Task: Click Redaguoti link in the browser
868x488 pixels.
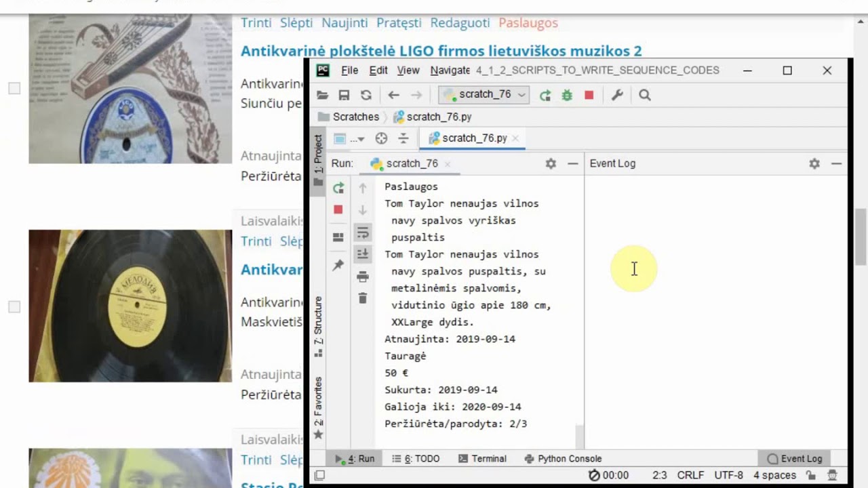Action: 460,22
